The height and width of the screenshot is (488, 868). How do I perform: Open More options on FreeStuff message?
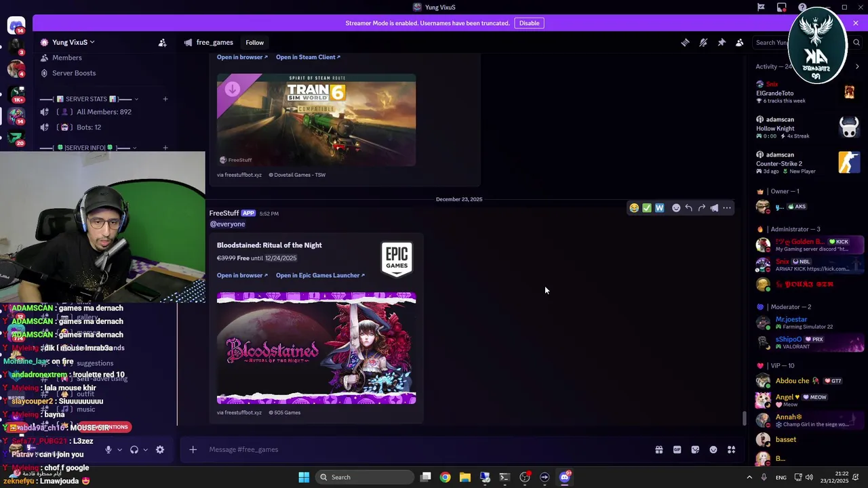click(x=727, y=208)
